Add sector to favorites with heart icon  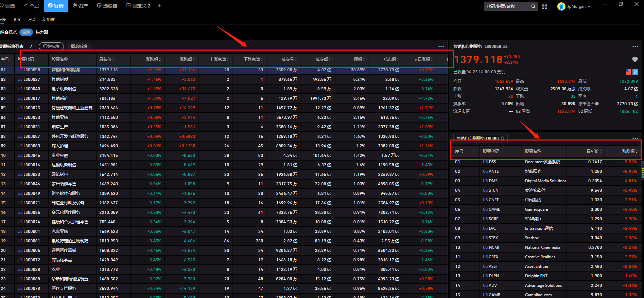(x=634, y=59)
